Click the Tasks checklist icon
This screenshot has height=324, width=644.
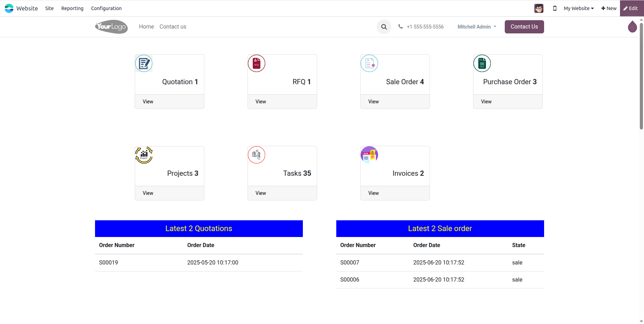257,155
